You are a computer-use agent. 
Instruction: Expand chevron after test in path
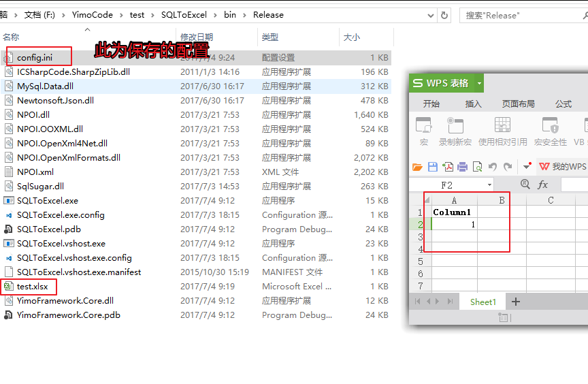(x=152, y=15)
